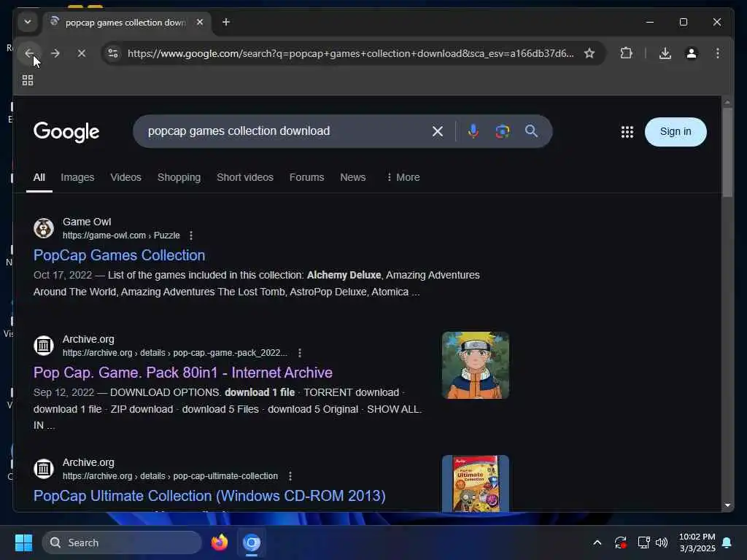Search by image with Google Lens
This screenshot has width=747, height=560.
502,131
